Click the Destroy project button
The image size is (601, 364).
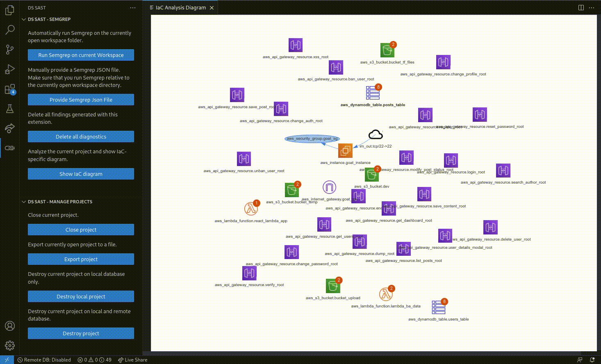pyautogui.click(x=81, y=333)
